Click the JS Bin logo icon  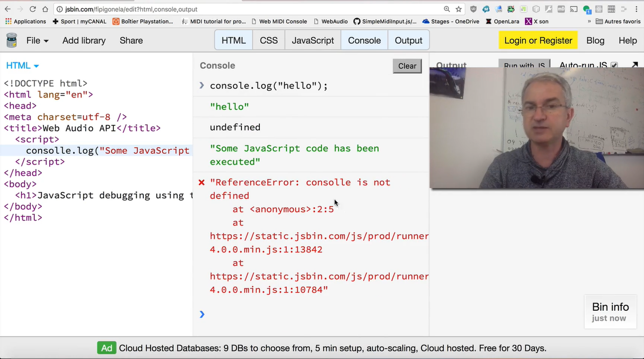pyautogui.click(x=11, y=40)
